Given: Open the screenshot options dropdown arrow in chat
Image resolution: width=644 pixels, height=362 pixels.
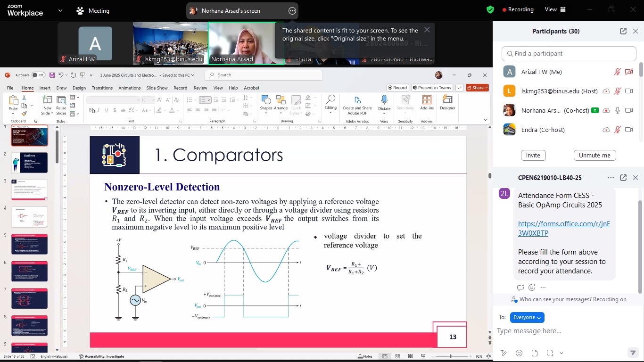Looking at the screenshot, I should (x=561, y=353).
